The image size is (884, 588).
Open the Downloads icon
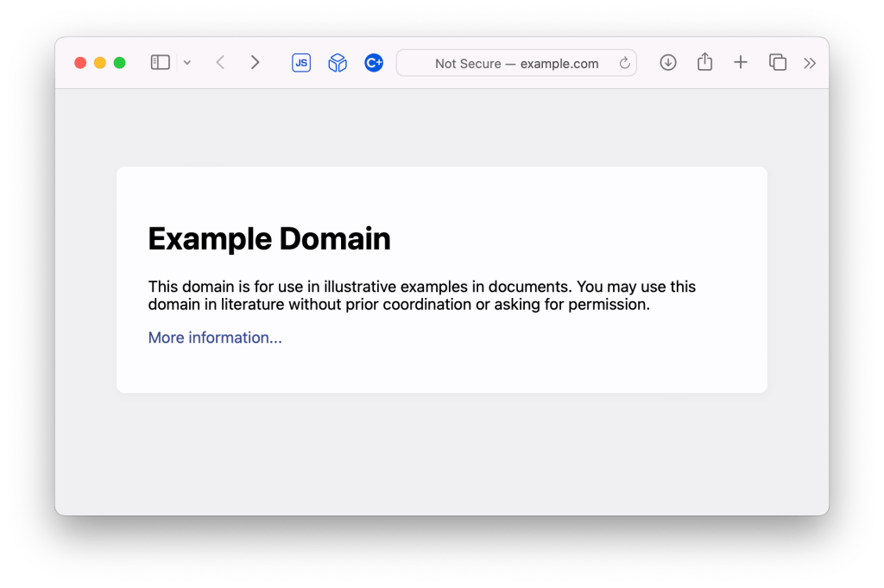pyautogui.click(x=668, y=62)
